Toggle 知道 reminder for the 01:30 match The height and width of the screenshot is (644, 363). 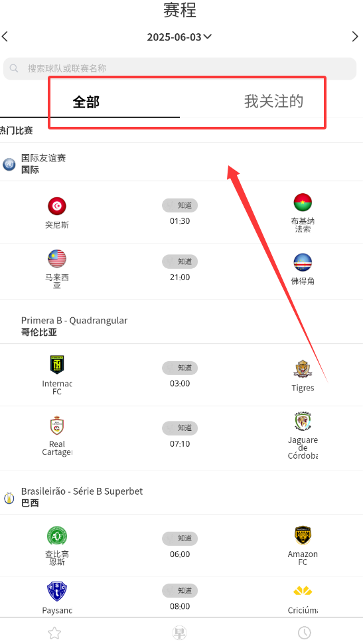point(180,205)
